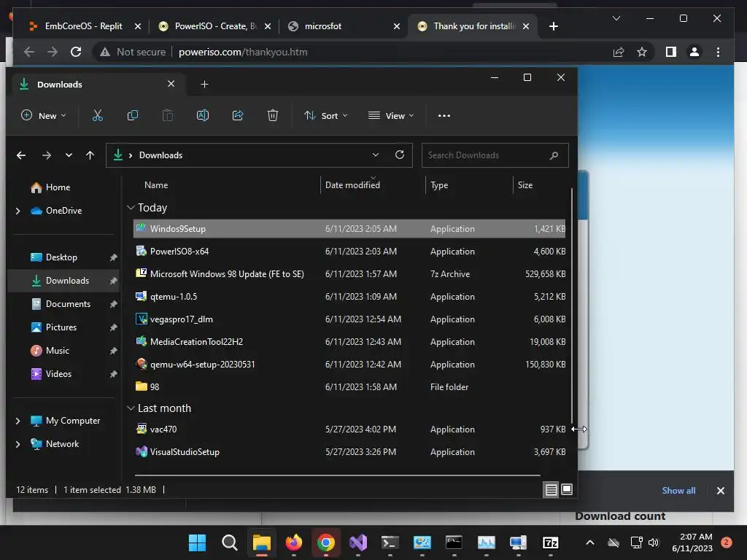Bookmark this page with the star icon
This screenshot has height=560, width=747.
point(642,52)
